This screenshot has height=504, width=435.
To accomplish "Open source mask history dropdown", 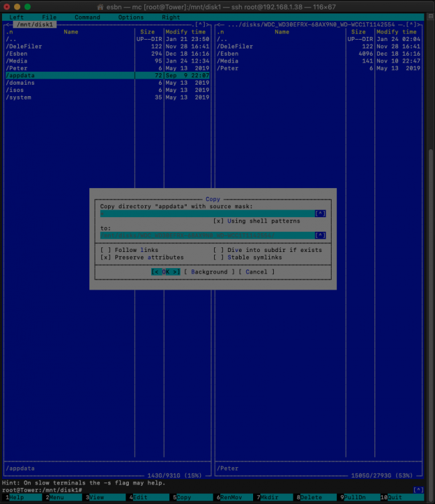I will click(320, 214).
